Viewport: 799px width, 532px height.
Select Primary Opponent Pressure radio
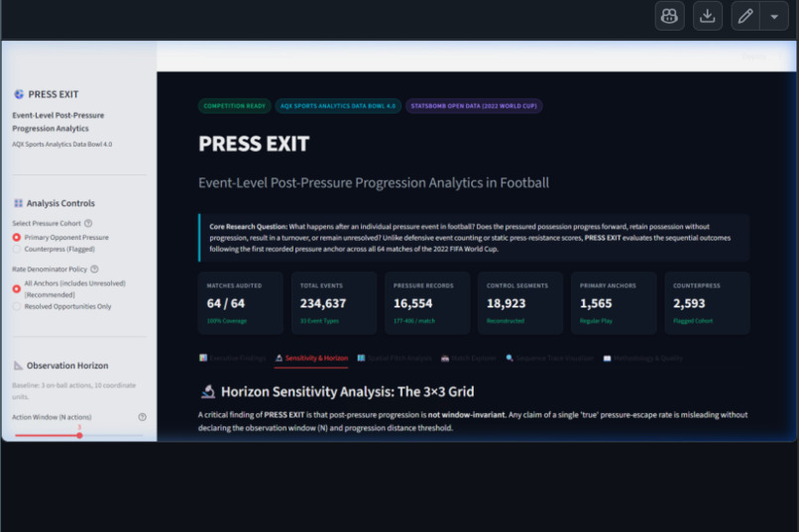(x=16, y=237)
